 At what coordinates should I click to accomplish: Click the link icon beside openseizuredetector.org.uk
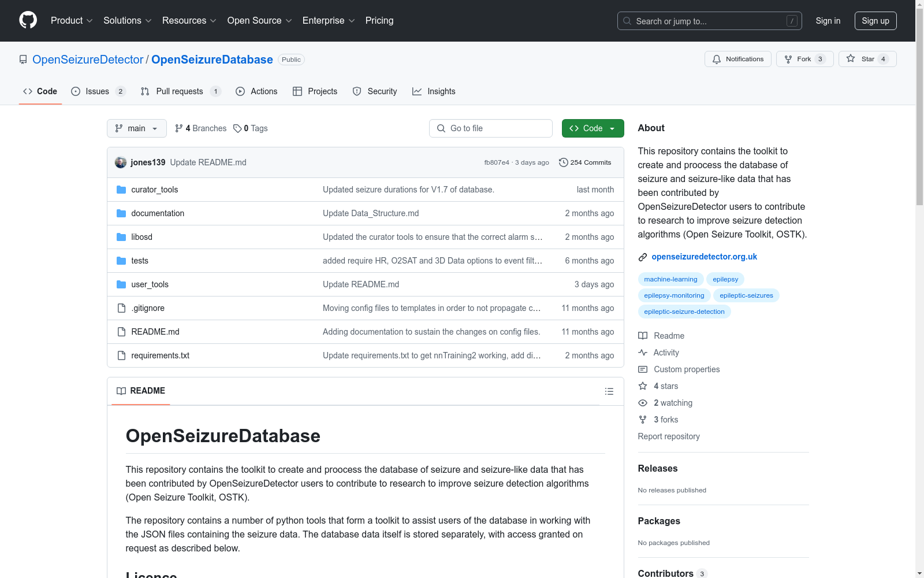[x=643, y=257]
